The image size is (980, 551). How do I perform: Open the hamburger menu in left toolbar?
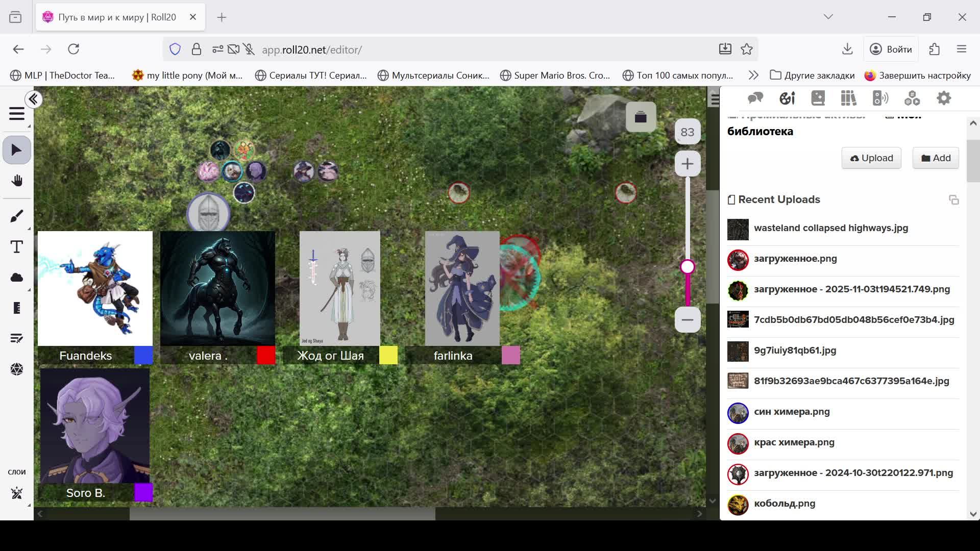coord(17,114)
